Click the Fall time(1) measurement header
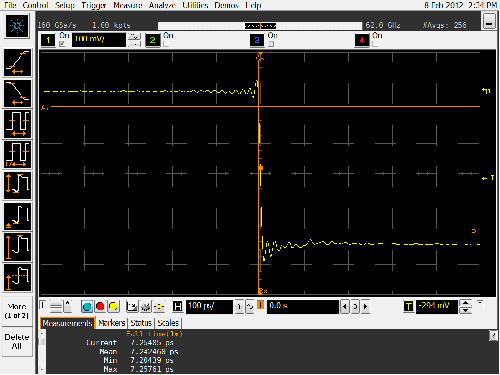Image resolution: width=500 pixels, height=375 pixels. (x=154, y=334)
